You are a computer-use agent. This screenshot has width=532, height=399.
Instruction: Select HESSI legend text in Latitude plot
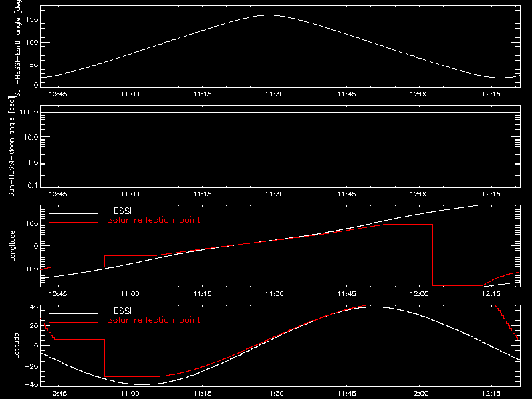point(119,311)
